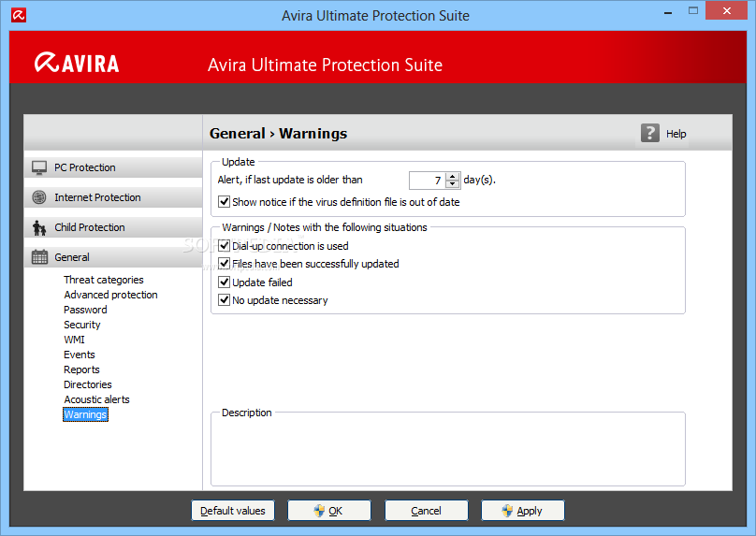
Task: Collapse the General section
Action: pos(113,257)
